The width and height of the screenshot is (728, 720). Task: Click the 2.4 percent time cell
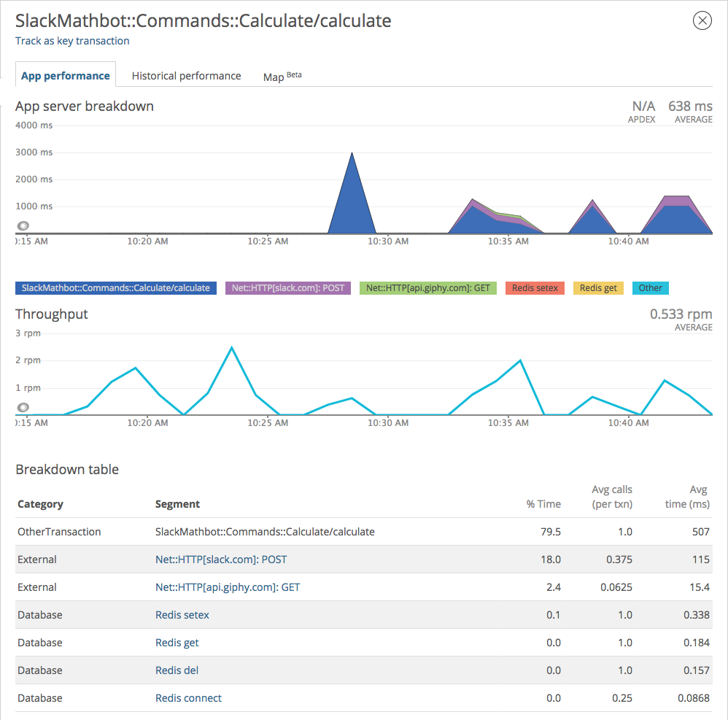pos(554,587)
